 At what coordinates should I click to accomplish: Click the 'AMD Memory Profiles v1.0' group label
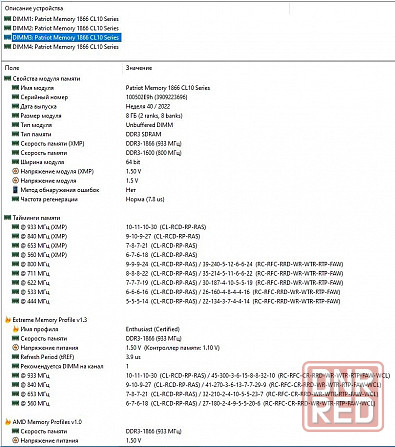tap(47, 422)
